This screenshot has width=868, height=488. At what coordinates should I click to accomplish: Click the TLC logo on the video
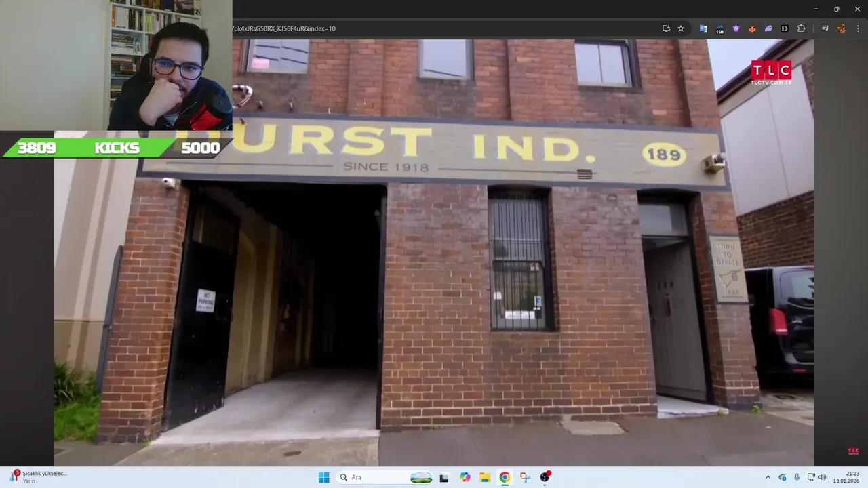[771, 73]
